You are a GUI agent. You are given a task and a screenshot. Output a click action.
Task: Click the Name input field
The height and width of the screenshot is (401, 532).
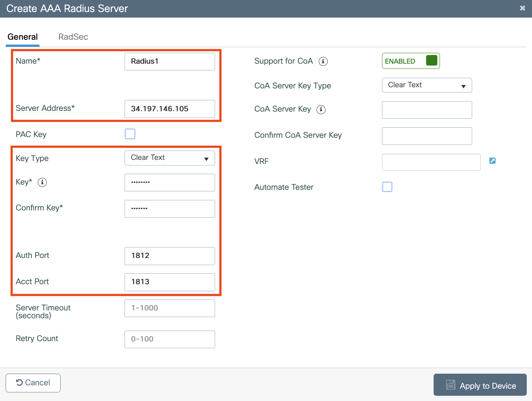169,61
